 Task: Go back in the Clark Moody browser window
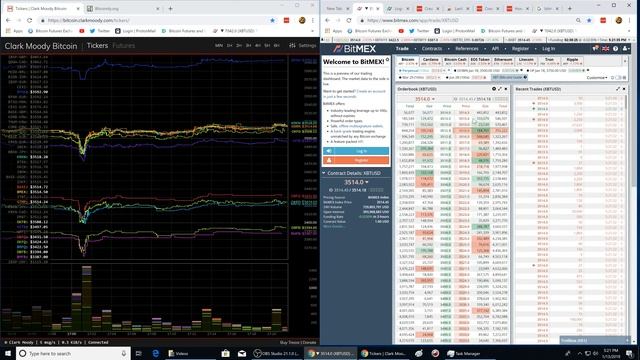point(8,20)
